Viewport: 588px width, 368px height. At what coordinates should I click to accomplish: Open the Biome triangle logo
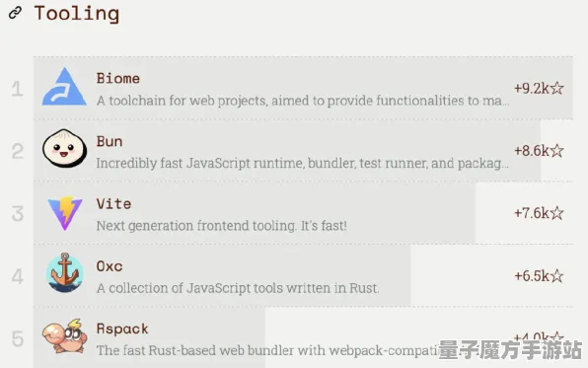pos(64,87)
